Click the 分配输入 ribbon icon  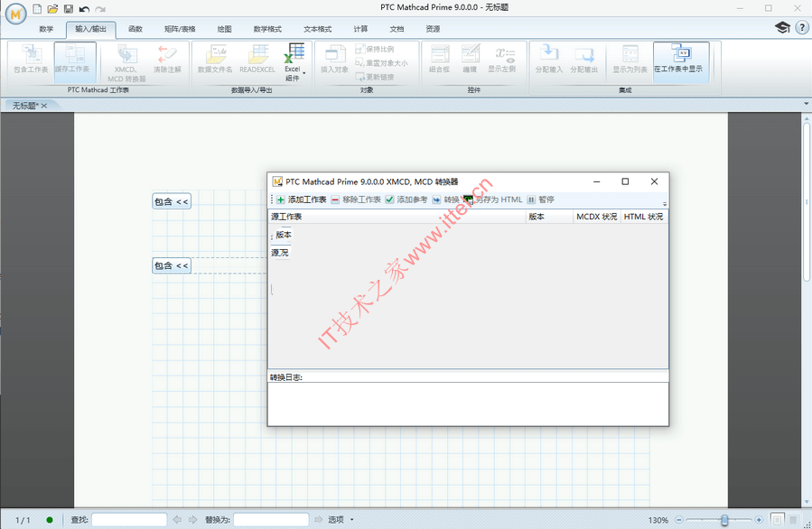tap(549, 59)
